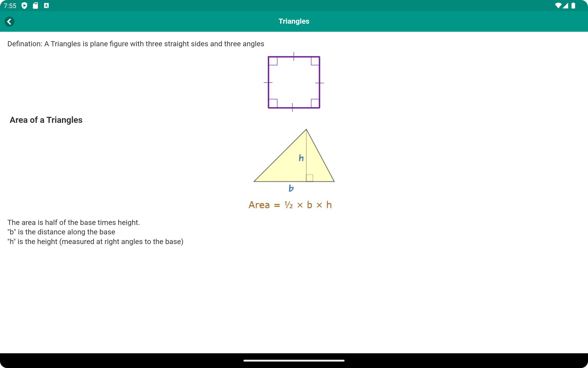Tap the SD card status icon
Screen dimensions: 588x368
(35, 6)
